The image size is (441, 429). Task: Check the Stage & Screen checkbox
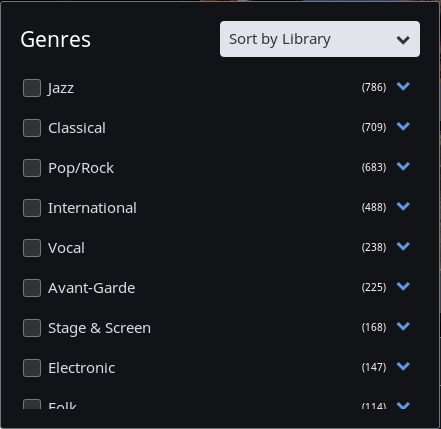[32, 328]
